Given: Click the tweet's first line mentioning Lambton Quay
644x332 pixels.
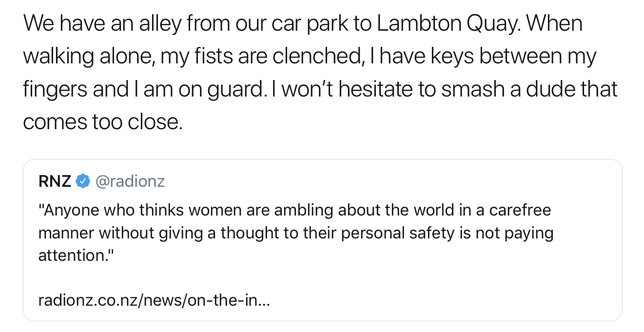Looking at the screenshot, I should tap(303, 23).
